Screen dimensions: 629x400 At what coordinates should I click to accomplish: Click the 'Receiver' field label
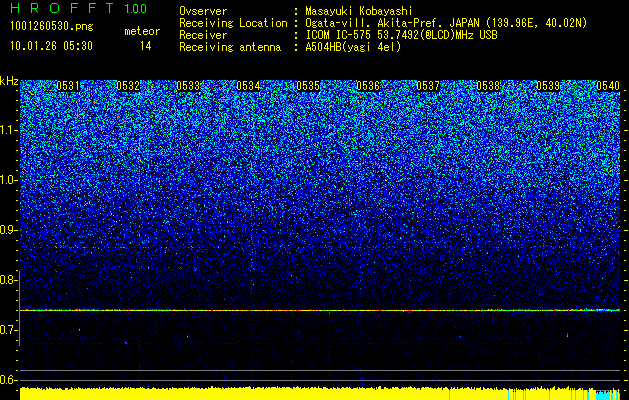click(x=203, y=35)
